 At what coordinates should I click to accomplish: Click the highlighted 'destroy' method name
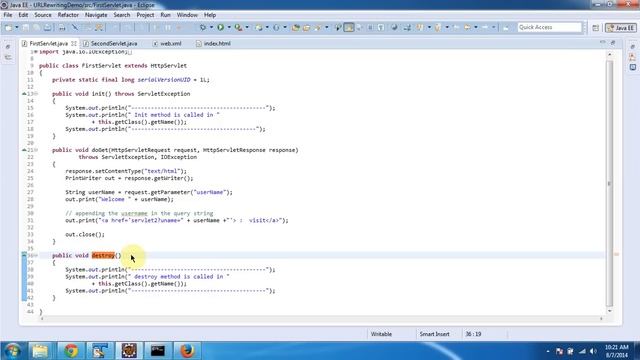103,256
